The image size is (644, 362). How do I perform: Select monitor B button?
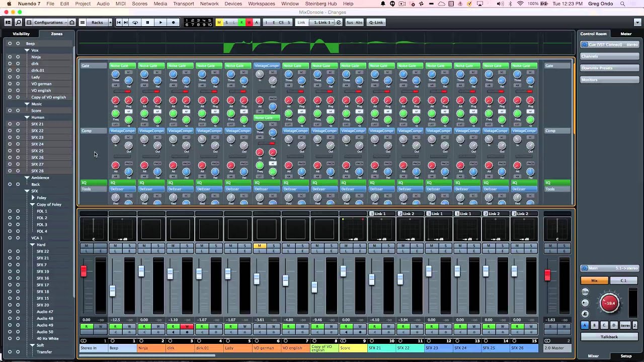(594, 325)
